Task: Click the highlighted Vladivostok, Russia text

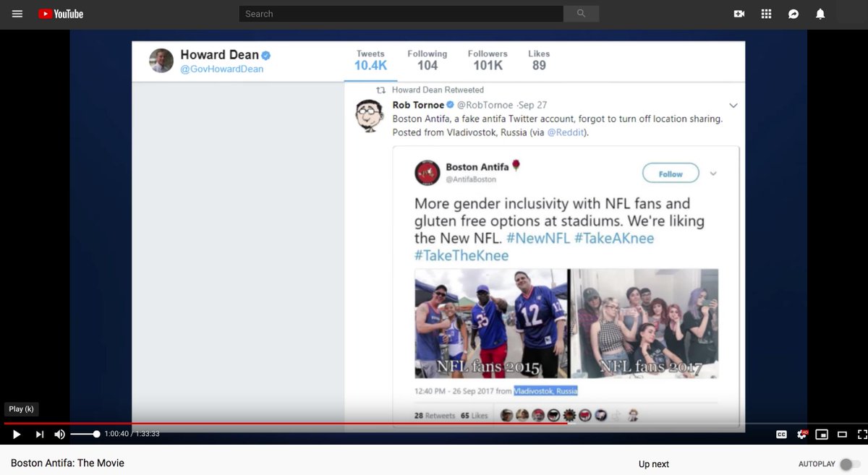Action: click(x=546, y=391)
